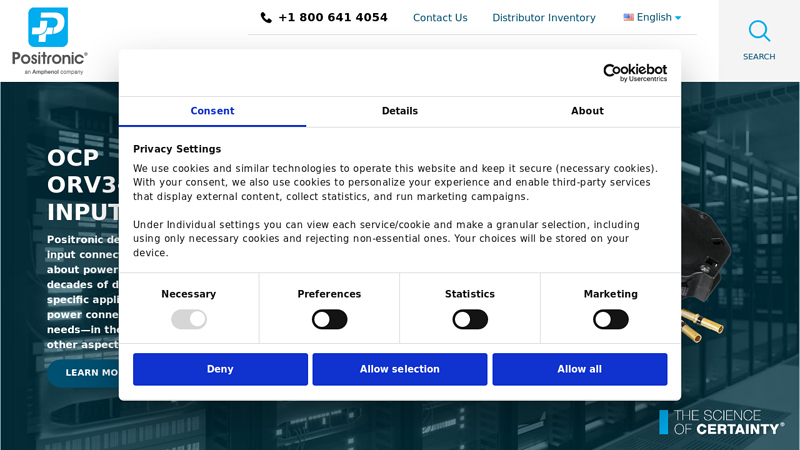
Task: Call the +1 800 641 4054 number
Action: tap(332, 18)
